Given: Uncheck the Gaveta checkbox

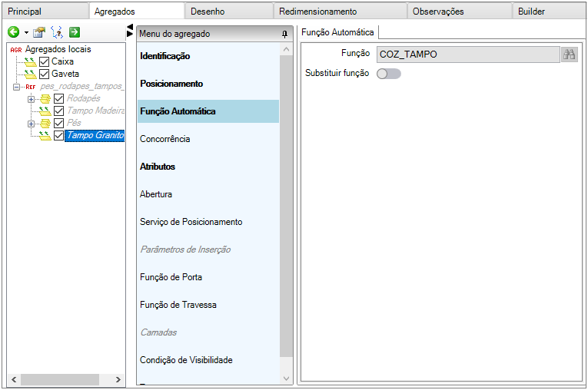Looking at the screenshot, I should coord(45,74).
